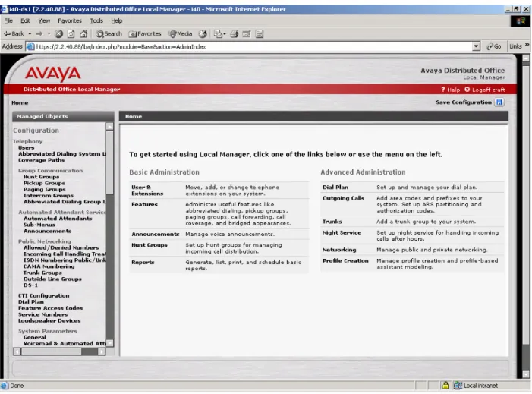Click the Save Configuration disk icon

[x=499, y=102]
